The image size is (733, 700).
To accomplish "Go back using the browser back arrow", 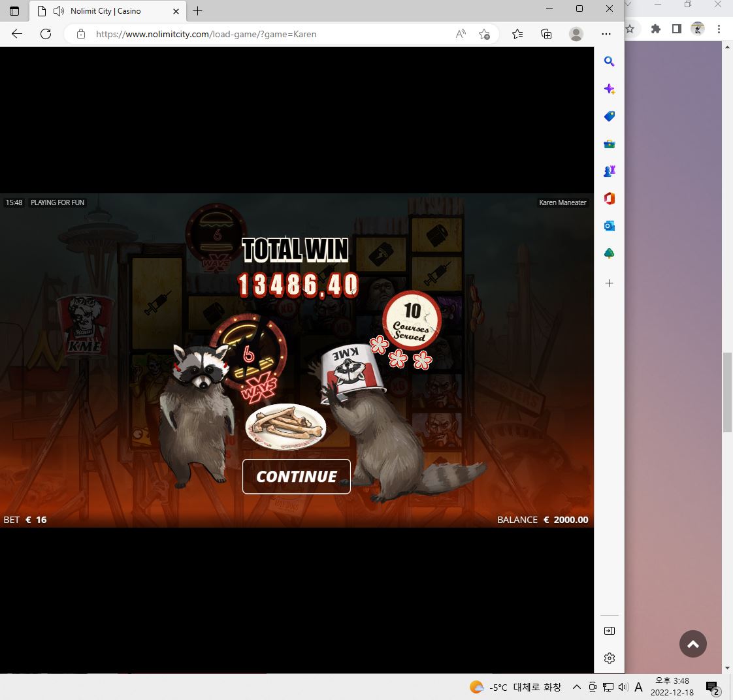I will click(x=17, y=34).
